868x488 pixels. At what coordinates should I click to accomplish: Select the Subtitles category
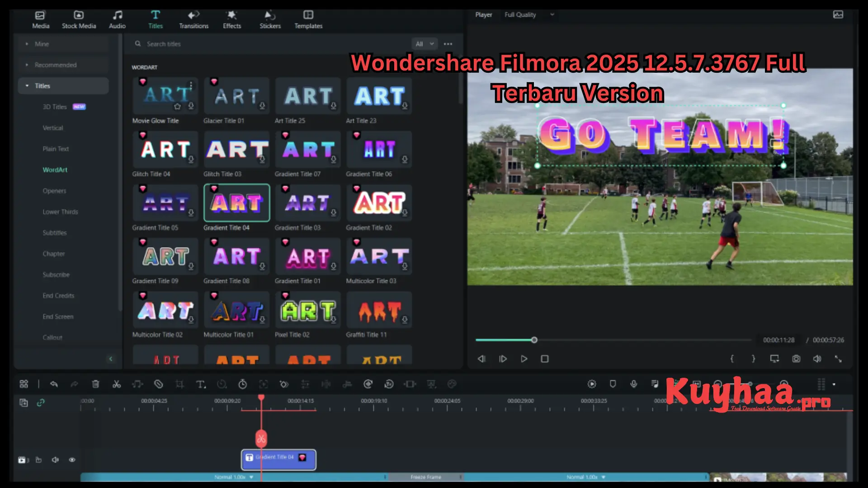pyautogui.click(x=55, y=233)
